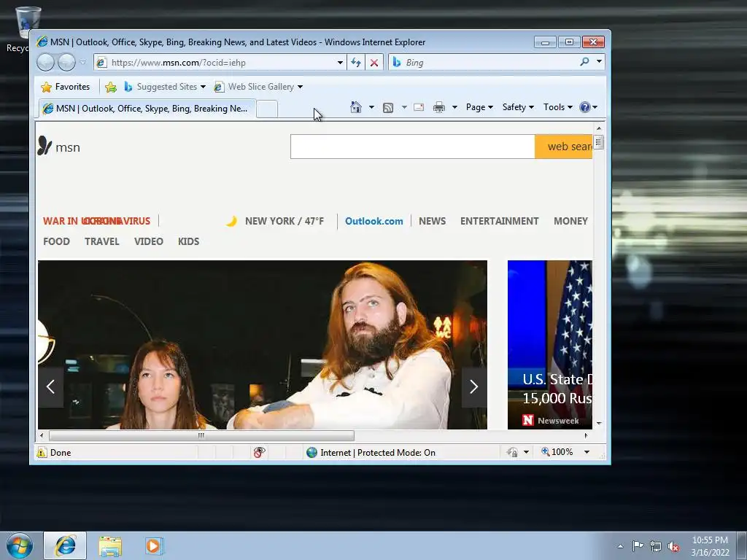Click the Action Center flag icon
This screenshot has height=560, width=747.
point(638,546)
